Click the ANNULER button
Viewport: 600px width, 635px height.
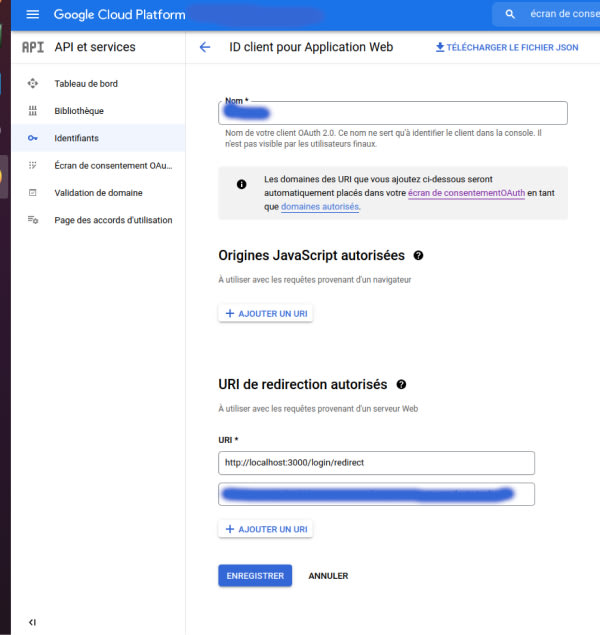328,575
